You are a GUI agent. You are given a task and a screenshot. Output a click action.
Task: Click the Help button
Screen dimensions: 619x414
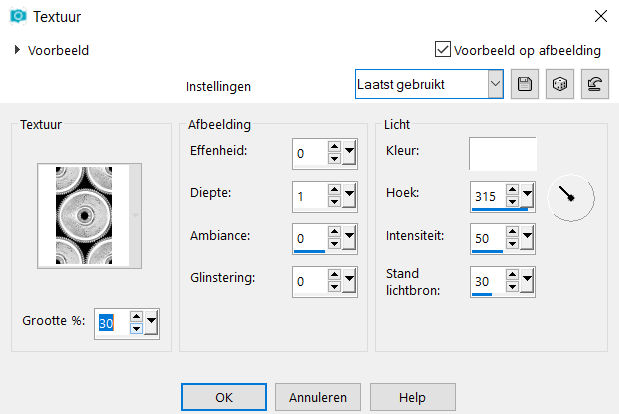click(413, 397)
